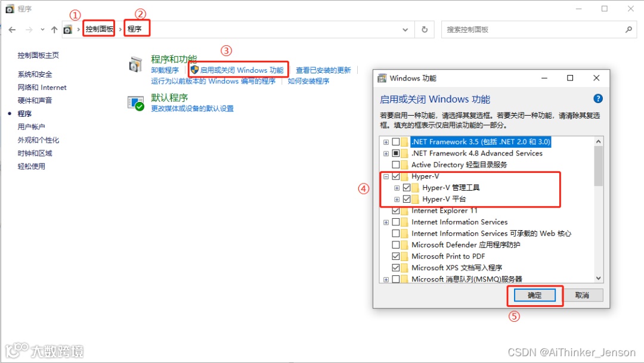The height and width of the screenshot is (363, 644).
Task: Open link for running older Windows programs
Action: pyautogui.click(x=213, y=81)
